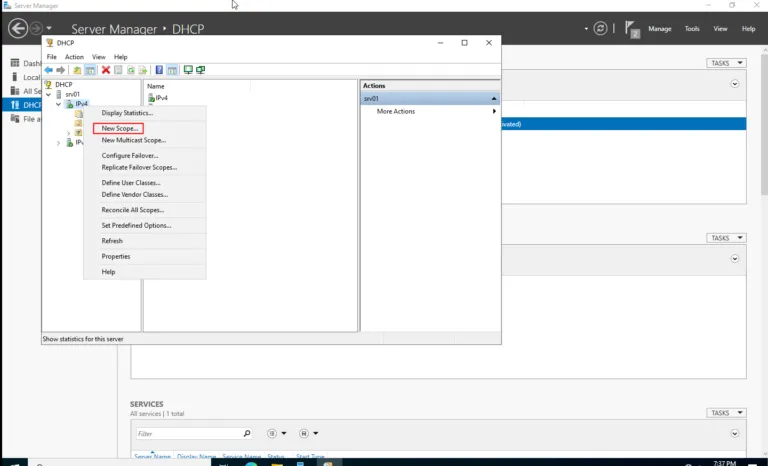Open Manage menu in Server Manager
This screenshot has height=466, width=768.
click(660, 29)
